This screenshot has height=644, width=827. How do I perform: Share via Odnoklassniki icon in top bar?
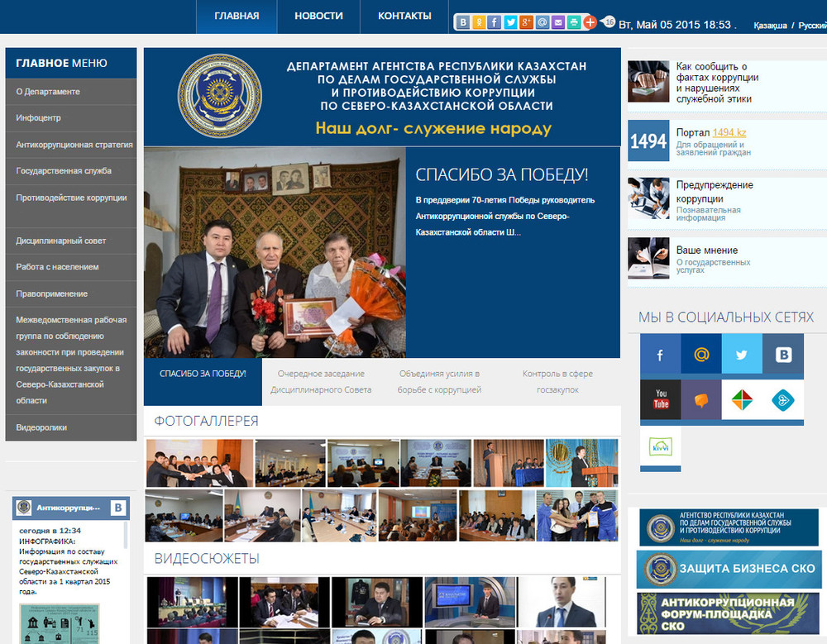point(478,22)
